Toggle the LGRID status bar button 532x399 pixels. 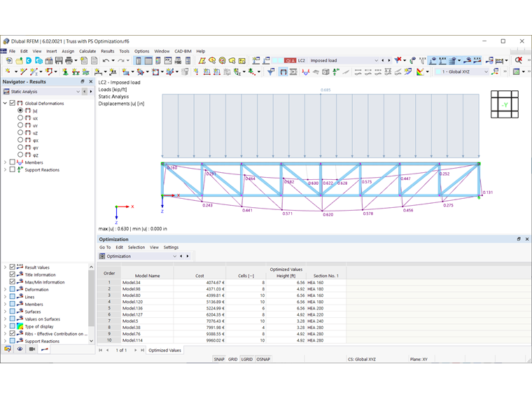[x=247, y=359]
